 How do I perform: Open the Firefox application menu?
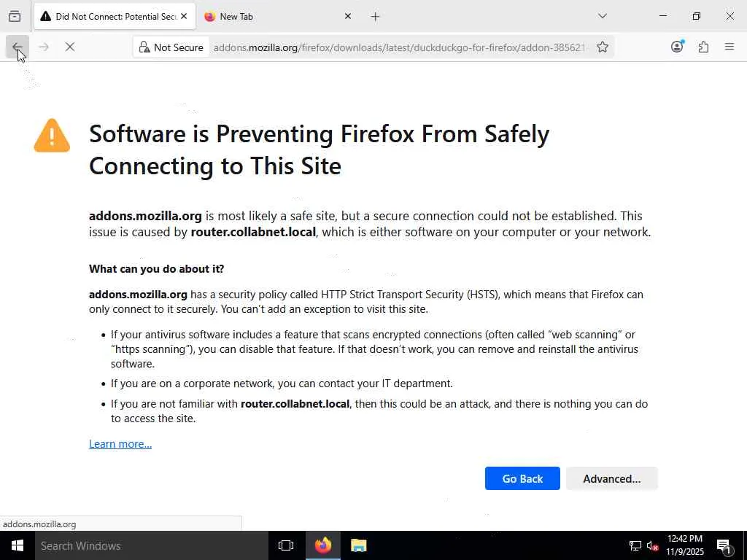(x=729, y=47)
